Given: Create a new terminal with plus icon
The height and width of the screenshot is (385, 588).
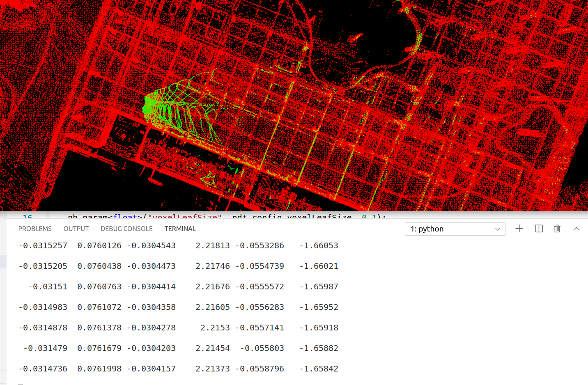Looking at the screenshot, I should (519, 229).
